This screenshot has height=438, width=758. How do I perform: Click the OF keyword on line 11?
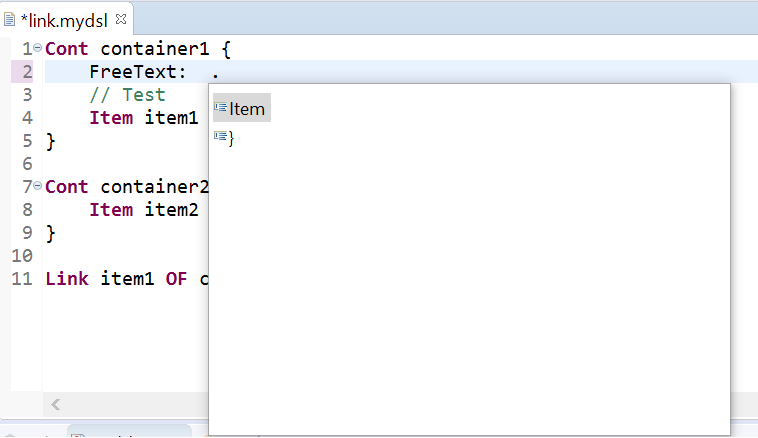(x=176, y=278)
